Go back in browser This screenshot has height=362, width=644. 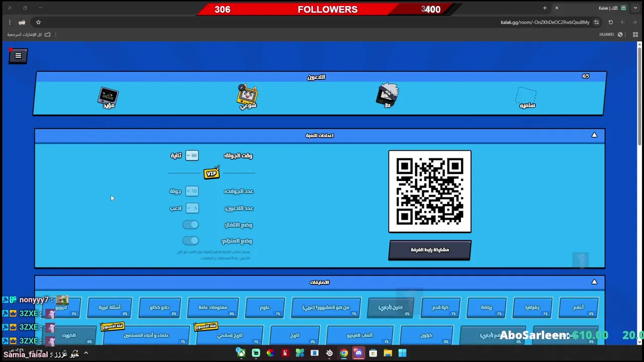click(x=635, y=22)
